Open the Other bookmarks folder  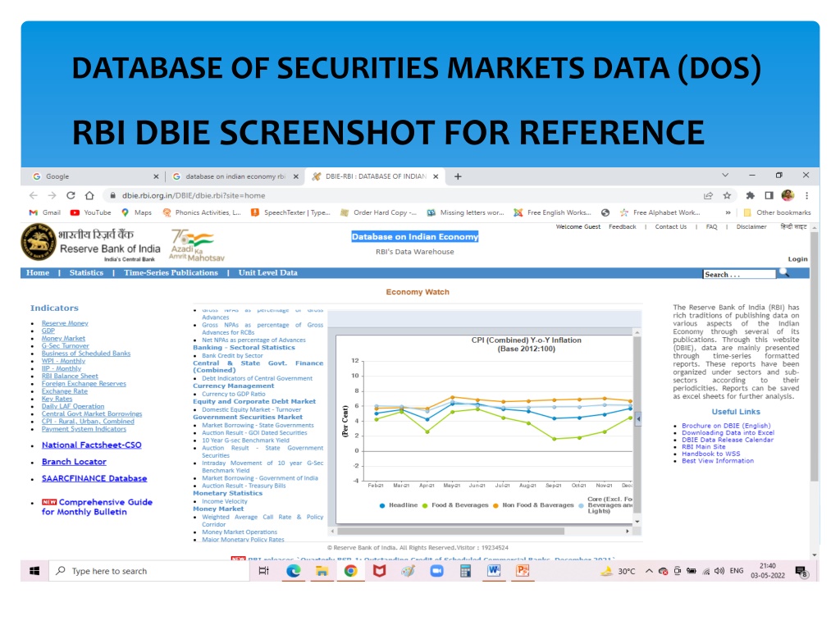point(777,212)
